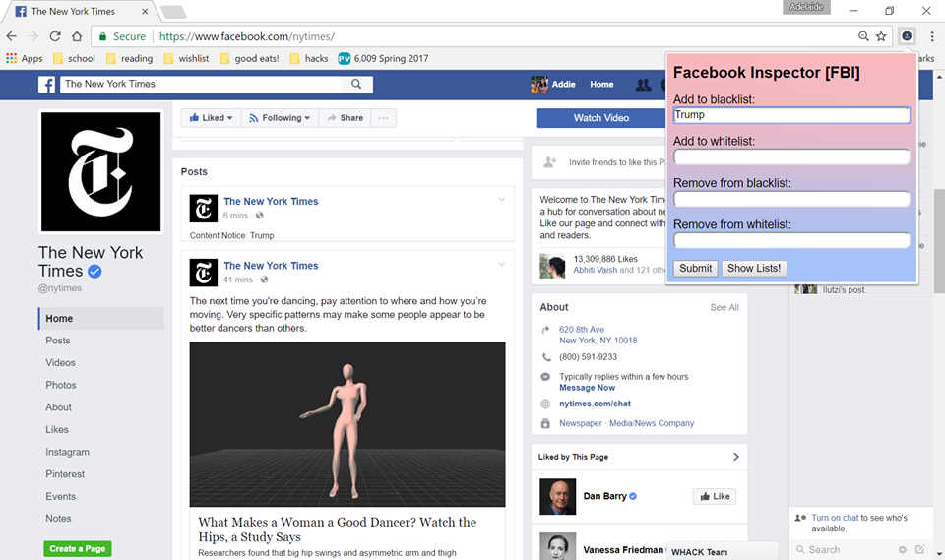Click the green Create a Page button
This screenshot has width=945, height=560.
point(78,549)
